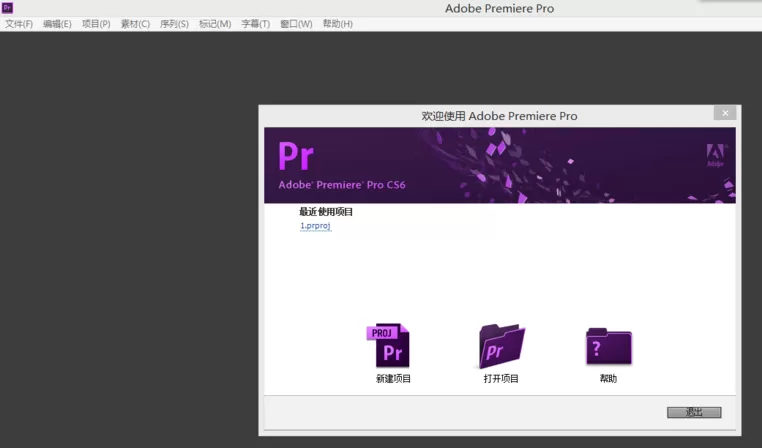The height and width of the screenshot is (448, 762).
Task: Click the New Project (新建项目) icon
Action: 388,345
